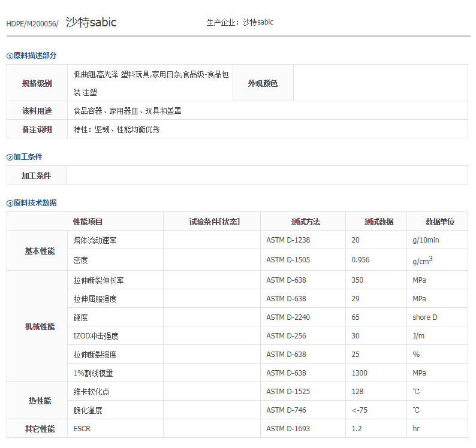Click the ASTM D-746 method cell
The width and height of the screenshot is (476, 448).
(x=303, y=410)
